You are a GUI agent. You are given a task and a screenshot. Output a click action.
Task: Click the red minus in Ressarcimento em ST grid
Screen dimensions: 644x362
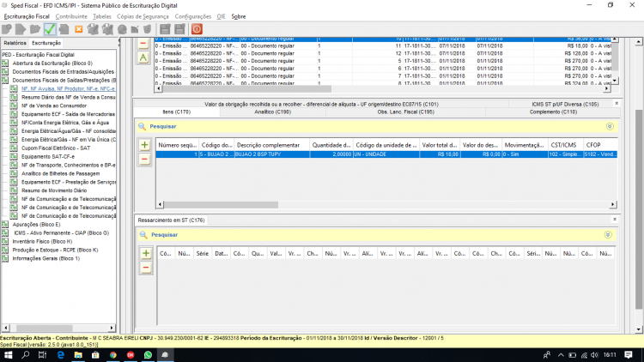click(x=146, y=268)
